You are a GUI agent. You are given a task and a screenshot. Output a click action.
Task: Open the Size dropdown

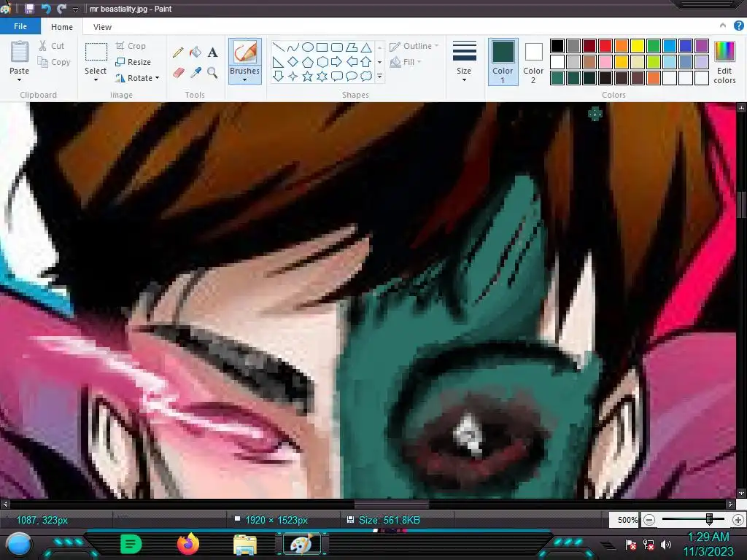[464, 62]
